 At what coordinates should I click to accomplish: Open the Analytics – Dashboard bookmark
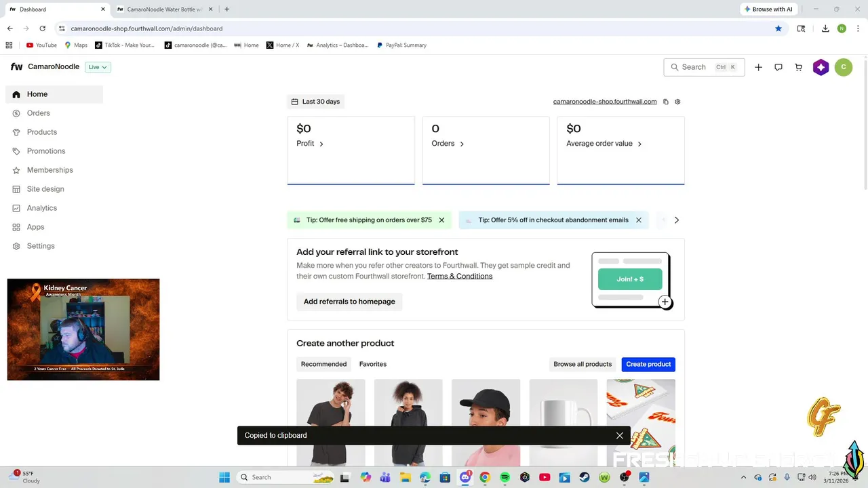tap(338, 45)
